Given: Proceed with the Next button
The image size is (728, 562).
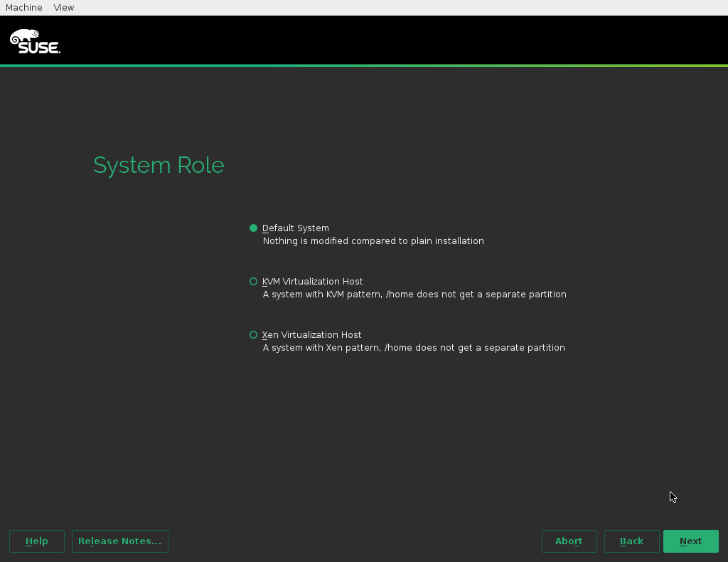Looking at the screenshot, I should (x=690, y=541).
